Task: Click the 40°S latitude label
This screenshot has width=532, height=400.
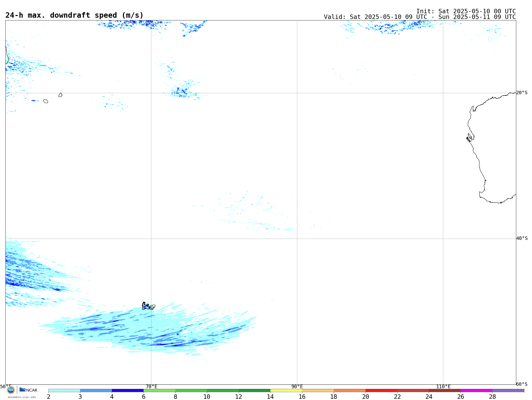Action: pos(522,238)
